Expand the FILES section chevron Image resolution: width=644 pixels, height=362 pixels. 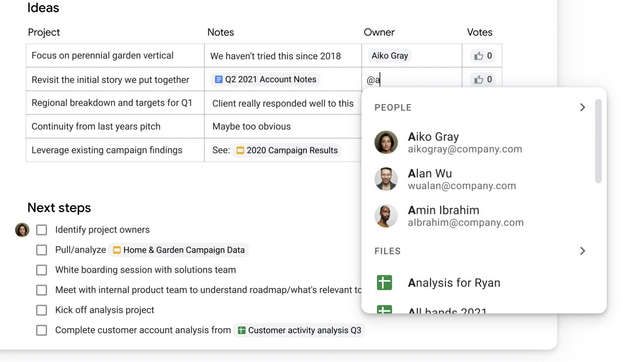tap(583, 250)
